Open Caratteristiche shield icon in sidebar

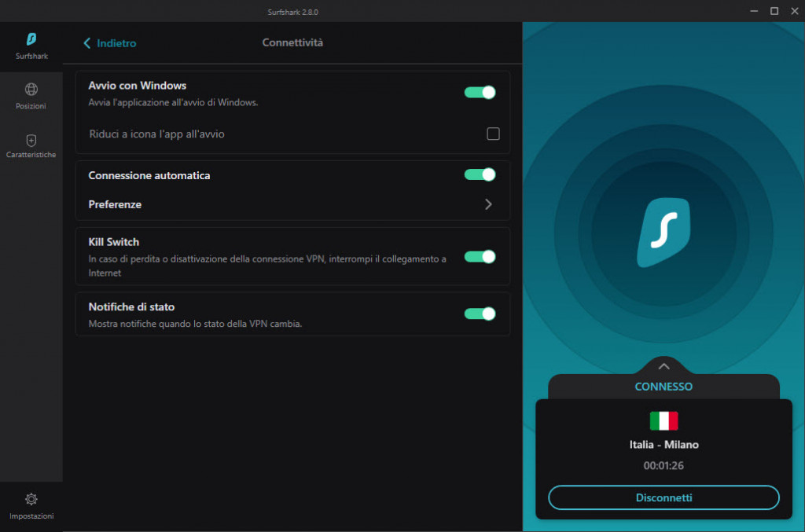31,140
